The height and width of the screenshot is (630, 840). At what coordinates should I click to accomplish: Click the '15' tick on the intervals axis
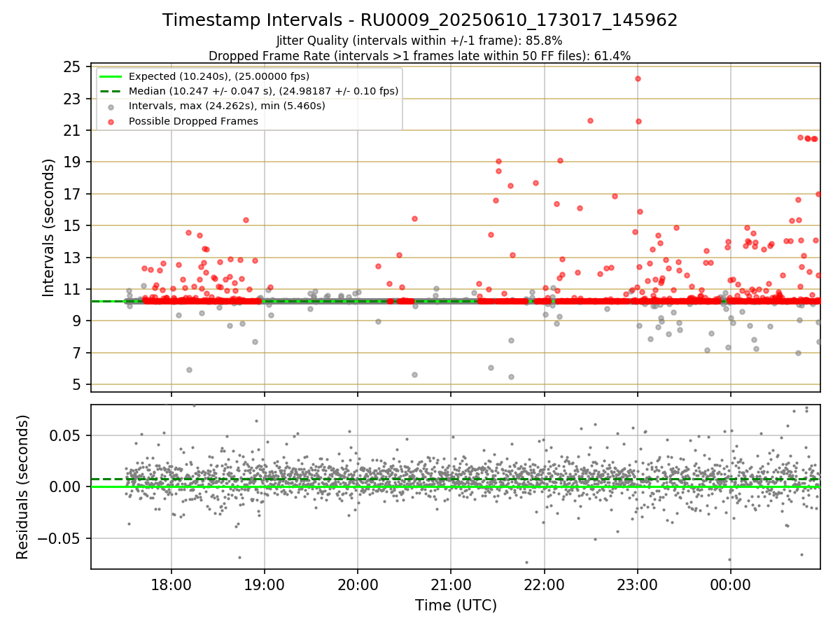(72, 225)
